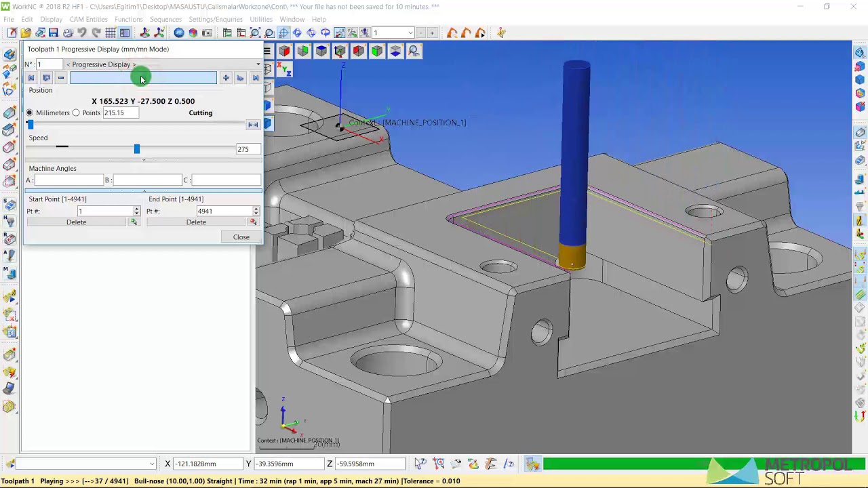The image size is (868, 488).
Task: Click the Machine Angles A input field
Action: click(68, 180)
